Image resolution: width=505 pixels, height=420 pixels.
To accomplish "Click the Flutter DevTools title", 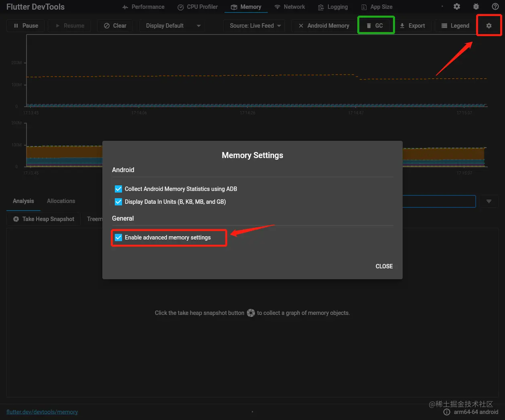I will pyautogui.click(x=35, y=7).
